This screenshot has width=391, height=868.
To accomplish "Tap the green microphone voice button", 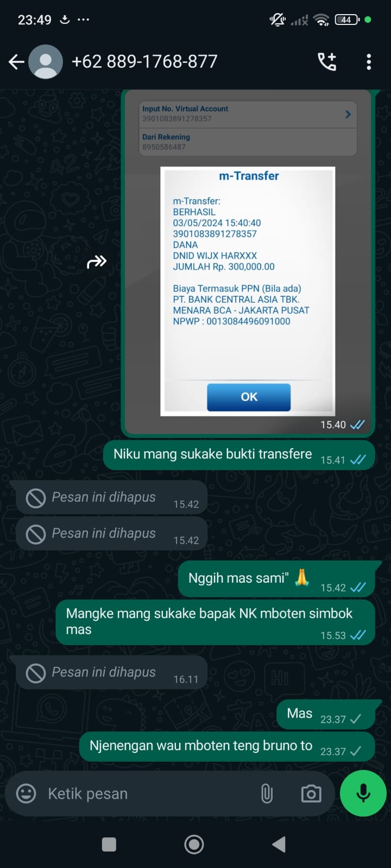I will tap(363, 793).
